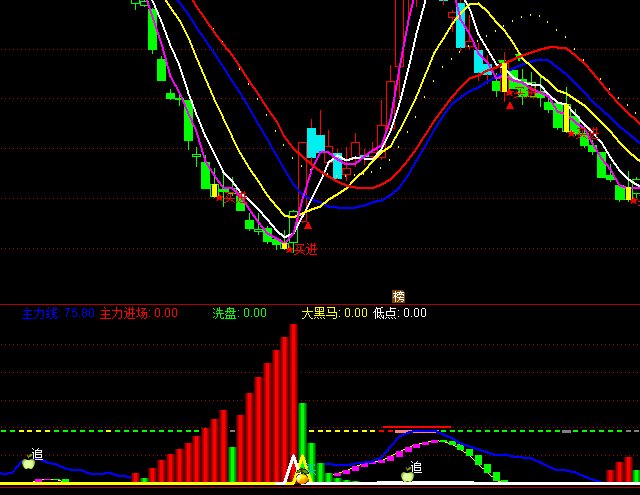Viewport: 640px width, 495px height.
Task: Select the yellow candlestick at the right peak
Action: tap(504, 76)
